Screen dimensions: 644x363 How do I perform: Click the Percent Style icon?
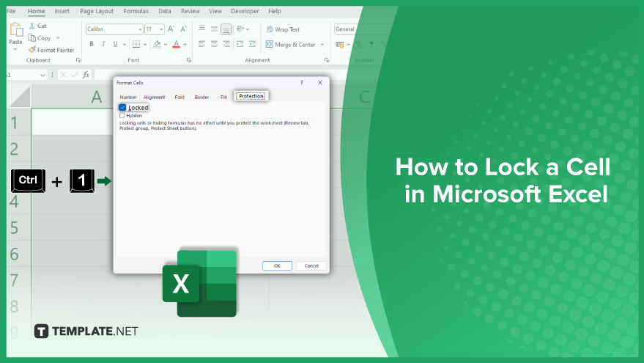pos(359,45)
